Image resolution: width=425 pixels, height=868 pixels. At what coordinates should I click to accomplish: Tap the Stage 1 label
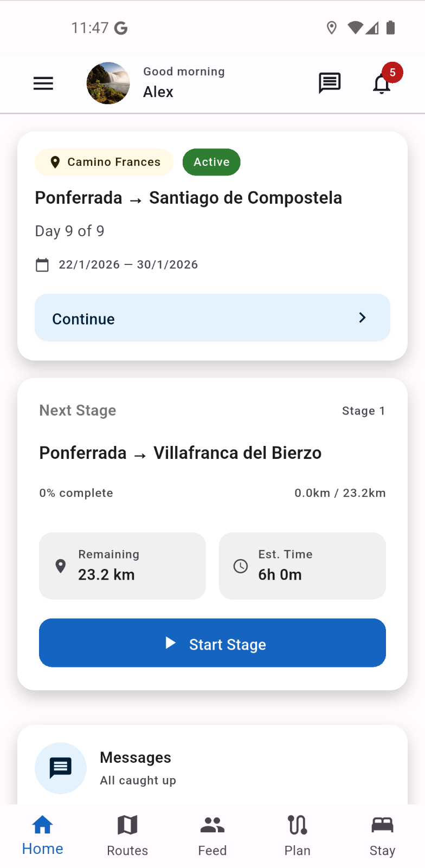(x=363, y=411)
